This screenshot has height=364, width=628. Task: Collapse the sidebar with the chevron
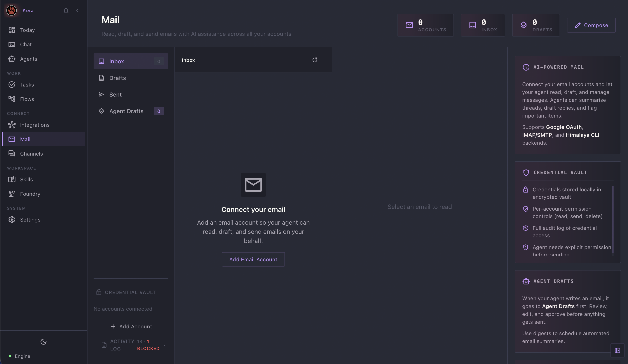tap(77, 10)
